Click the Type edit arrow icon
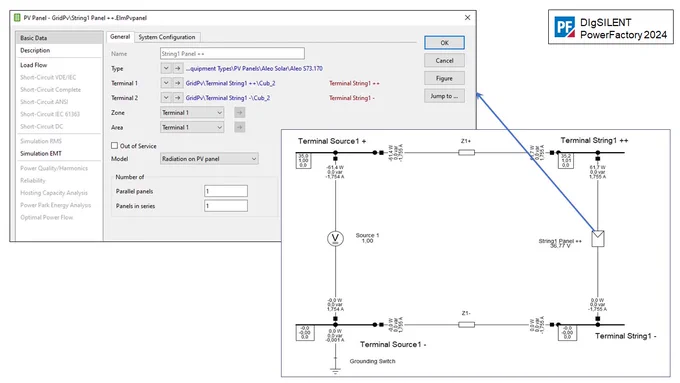The width and height of the screenshot is (680, 383). pos(177,69)
